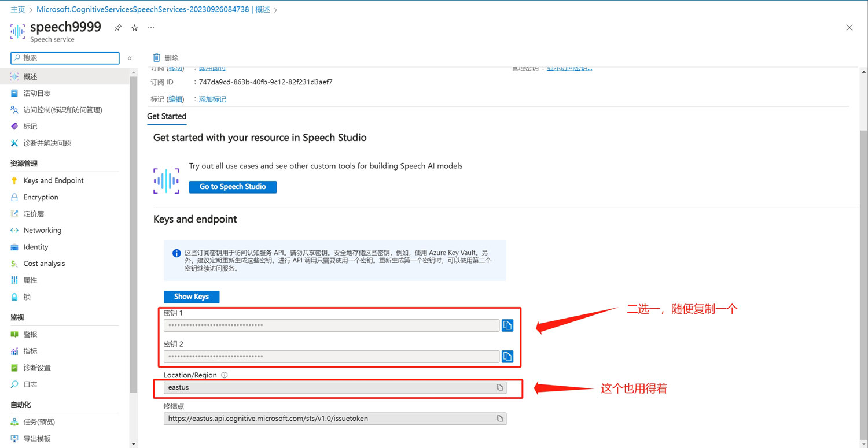Click the main pane scrollbar up arrow
Image resolution: width=868 pixels, height=448 pixels.
[x=864, y=72]
